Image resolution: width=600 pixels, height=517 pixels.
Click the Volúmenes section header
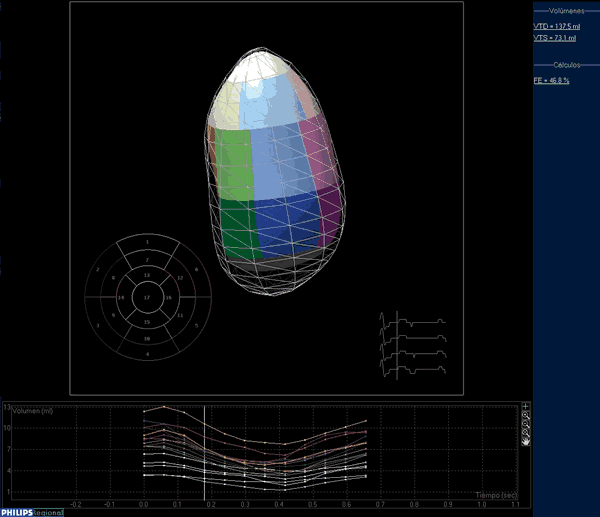[567, 11]
